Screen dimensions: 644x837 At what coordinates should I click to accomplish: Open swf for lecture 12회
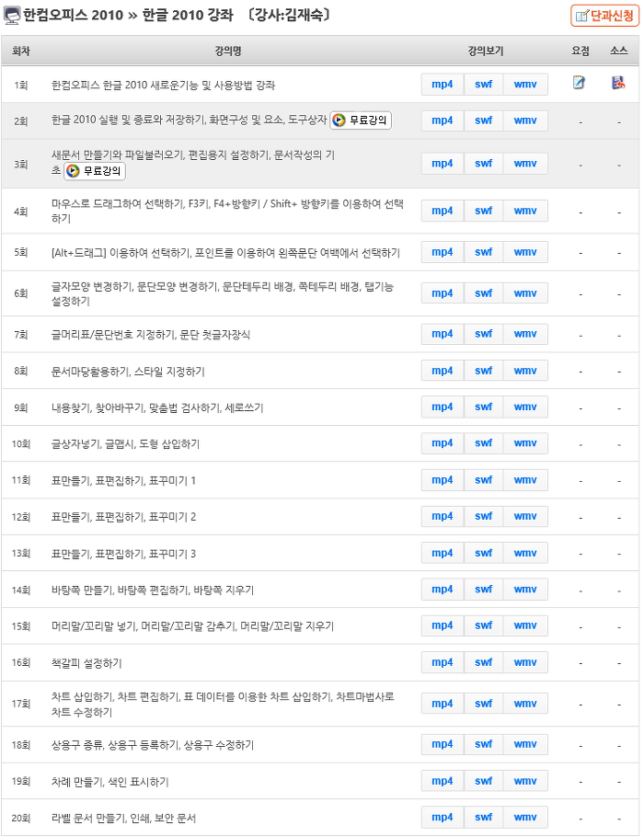[483, 516]
